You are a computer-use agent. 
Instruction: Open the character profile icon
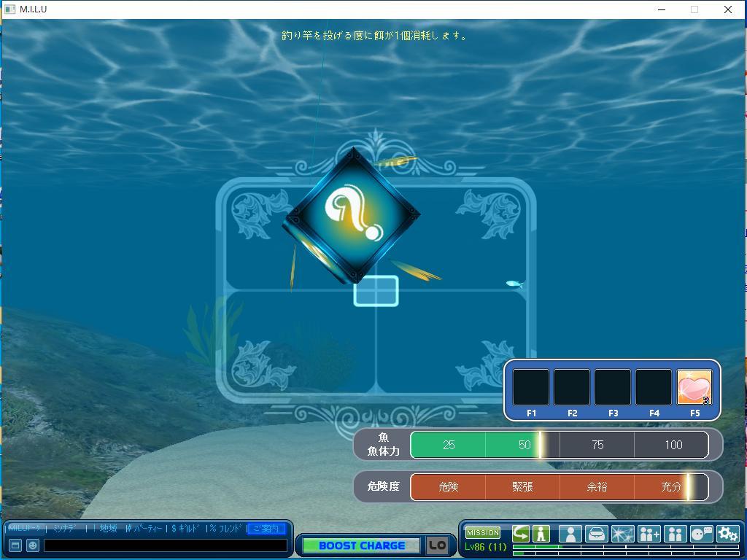click(x=570, y=534)
